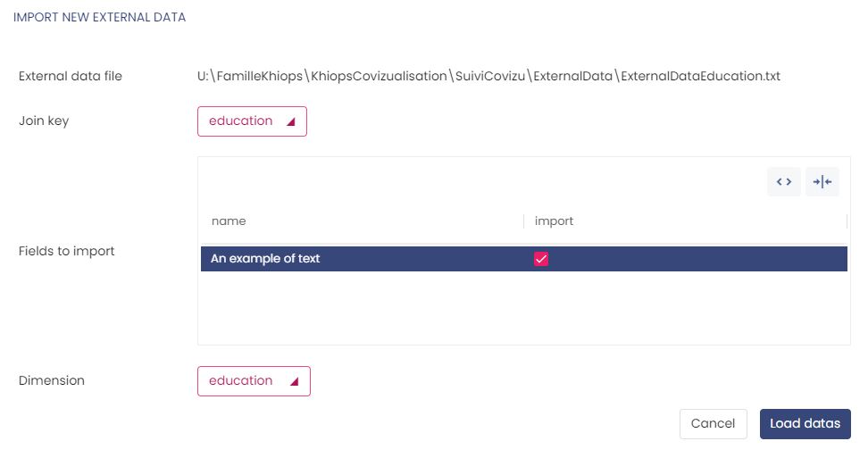Viewport: 868px width, 458px height.
Task: Click the Dimension dropdown triangle arrow
Action: [294, 381]
